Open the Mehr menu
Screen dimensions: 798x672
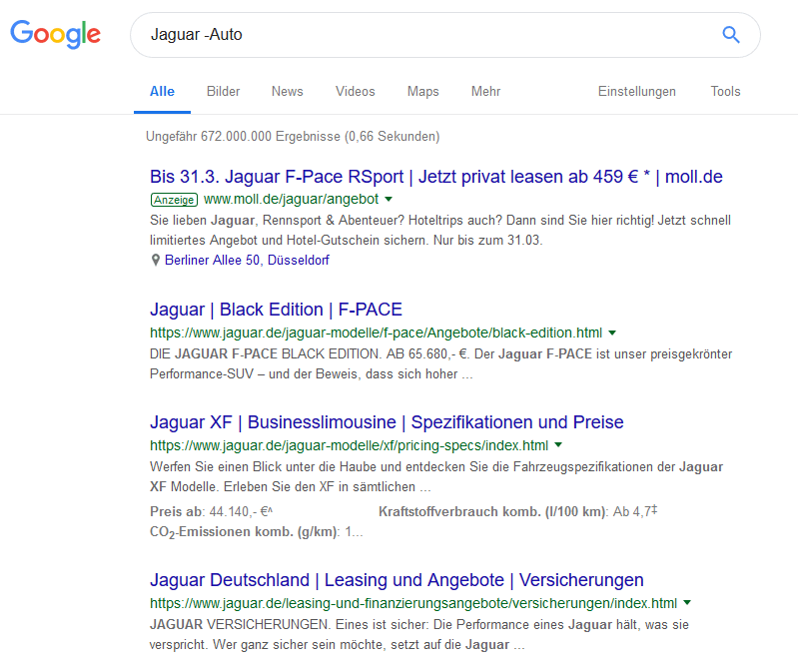click(485, 91)
